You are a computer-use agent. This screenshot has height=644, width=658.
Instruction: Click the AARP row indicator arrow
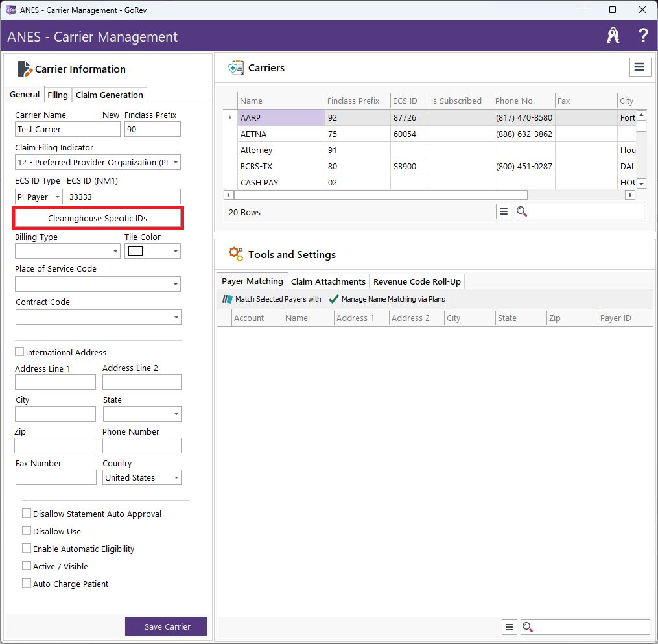point(230,117)
